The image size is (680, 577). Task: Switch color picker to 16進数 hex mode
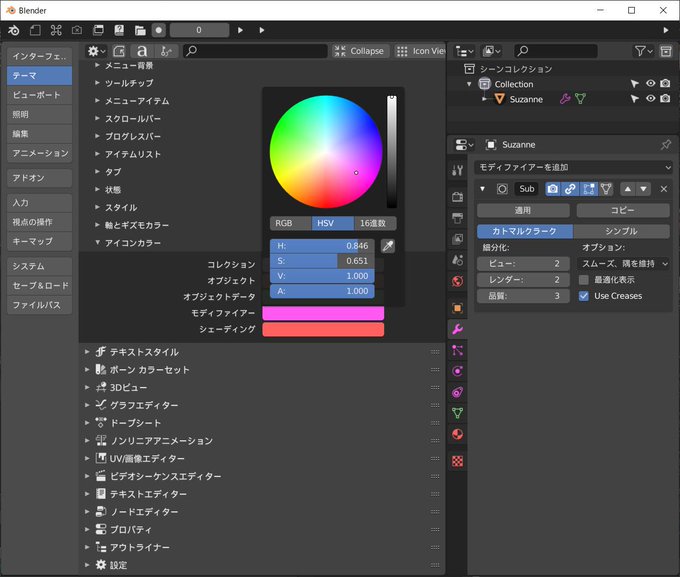tap(375, 223)
